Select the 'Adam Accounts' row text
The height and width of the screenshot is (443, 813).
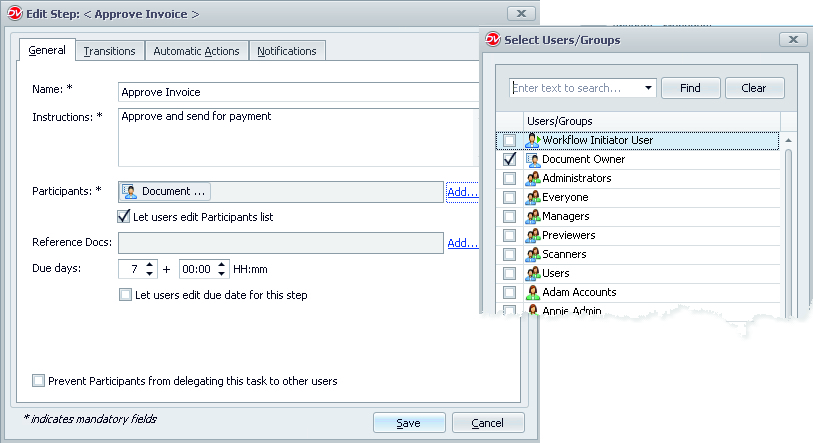[580, 293]
